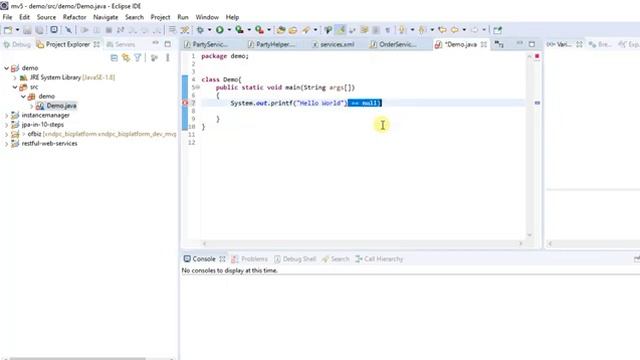The height and width of the screenshot is (360, 640).
Task: Expand the instancemanager project
Action: [x=7, y=115]
